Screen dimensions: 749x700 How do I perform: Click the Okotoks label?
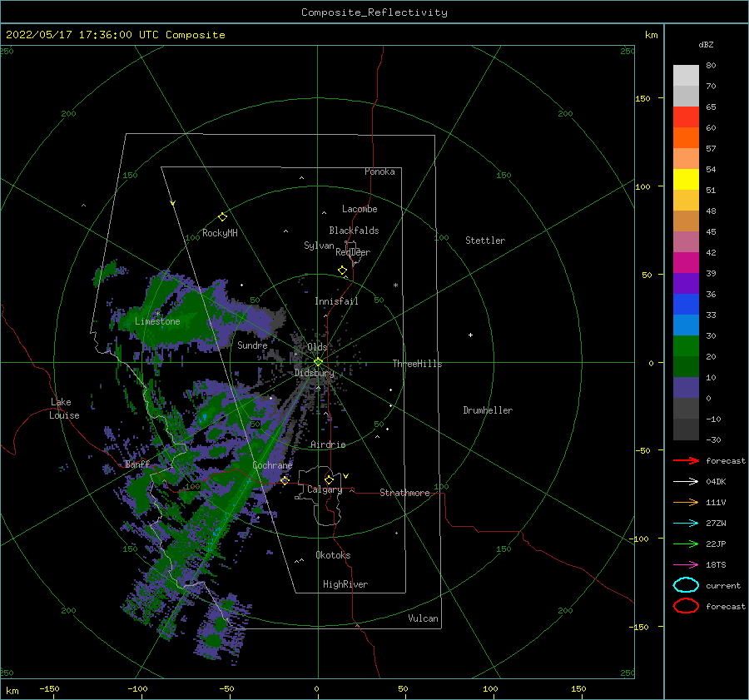[x=333, y=555]
